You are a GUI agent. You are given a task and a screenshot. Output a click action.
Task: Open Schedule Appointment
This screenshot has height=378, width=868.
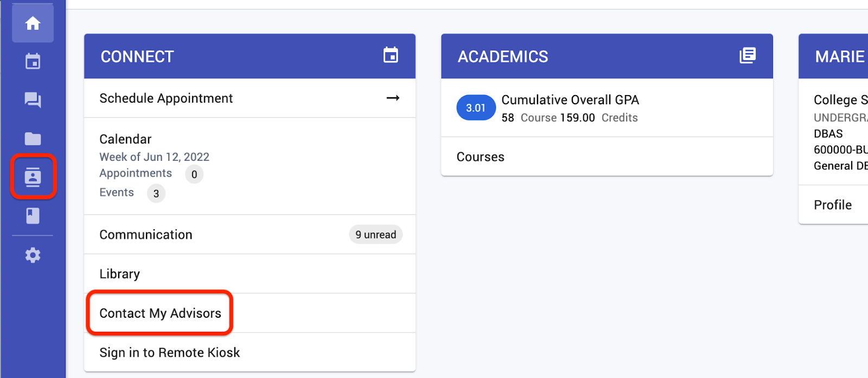pos(250,98)
